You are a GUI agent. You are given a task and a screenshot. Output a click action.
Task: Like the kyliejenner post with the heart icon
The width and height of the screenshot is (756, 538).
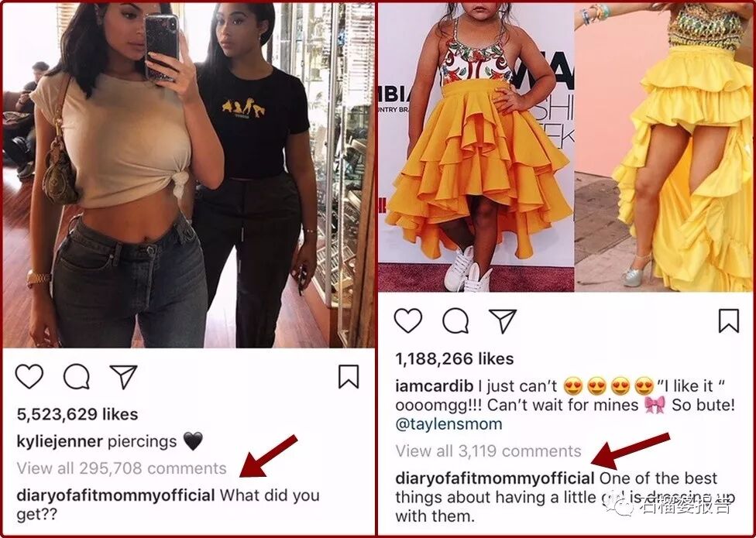pyautogui.click(x=29, y=377)
